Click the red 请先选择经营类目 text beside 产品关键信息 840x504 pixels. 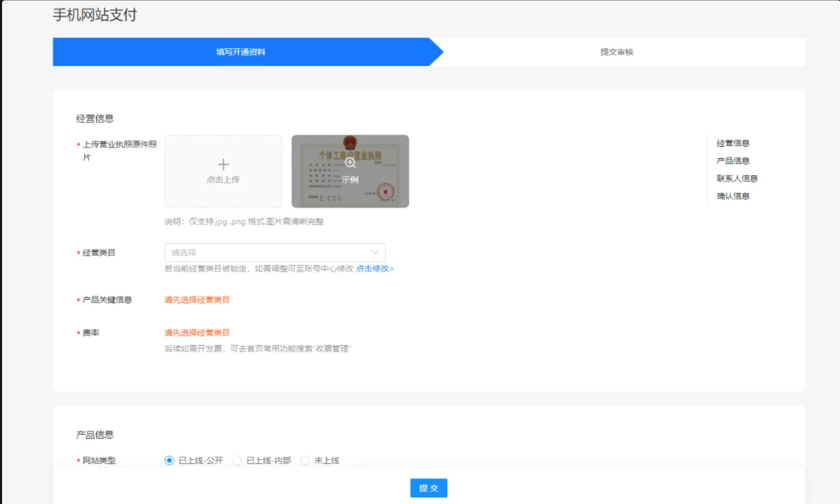[197, 300]
